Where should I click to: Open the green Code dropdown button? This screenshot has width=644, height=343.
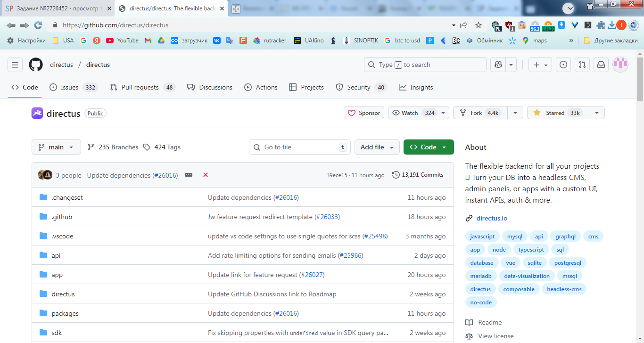pyautogui.click(x=429, y=147)
